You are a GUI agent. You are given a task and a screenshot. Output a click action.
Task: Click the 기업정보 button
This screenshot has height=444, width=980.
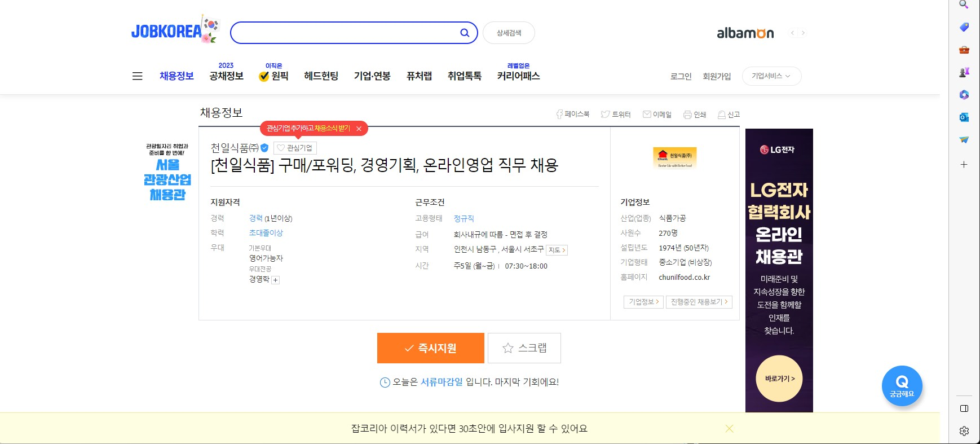(643, 302)
